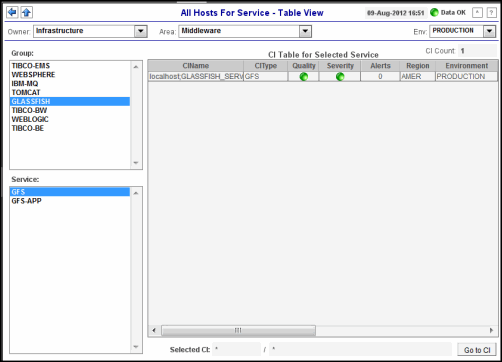Click the 09-Aug-2012 16:51 timestamp

point(396,13)
